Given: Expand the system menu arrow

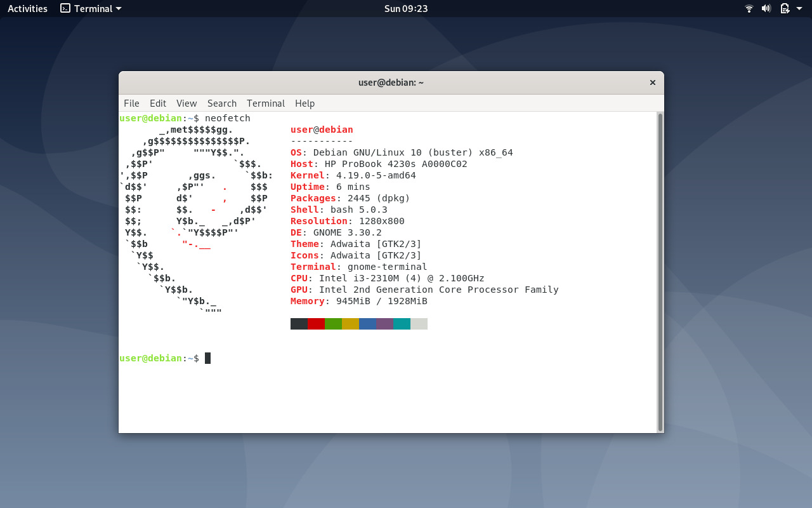Looking at the screenshot, I should [x=799, y=9].
